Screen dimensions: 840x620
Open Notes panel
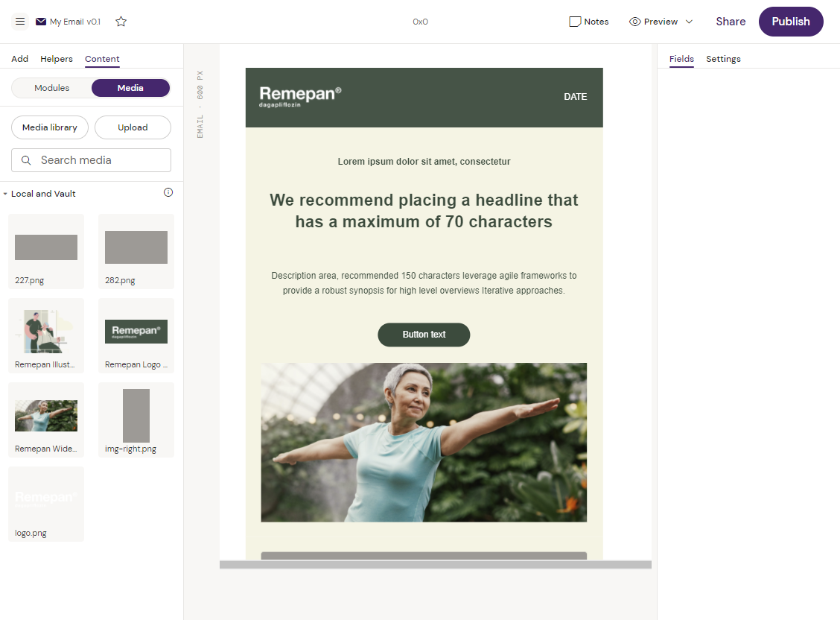(x=588, y=22)
